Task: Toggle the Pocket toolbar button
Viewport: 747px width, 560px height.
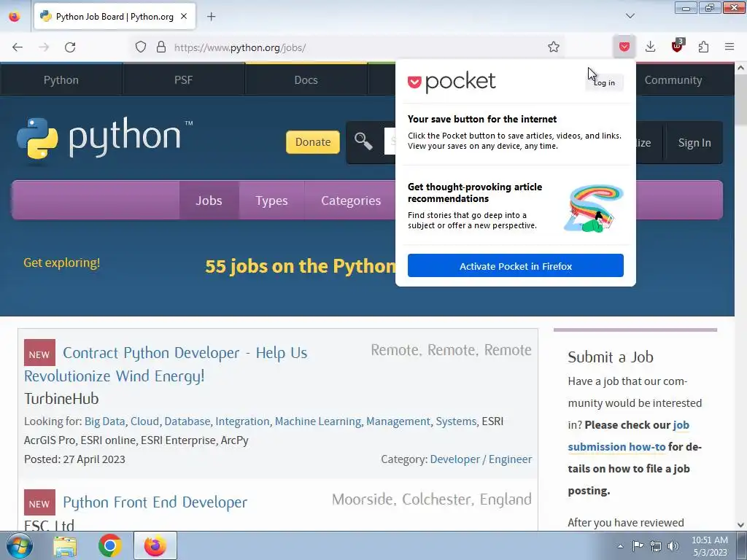Action: (x=624, y=47)
